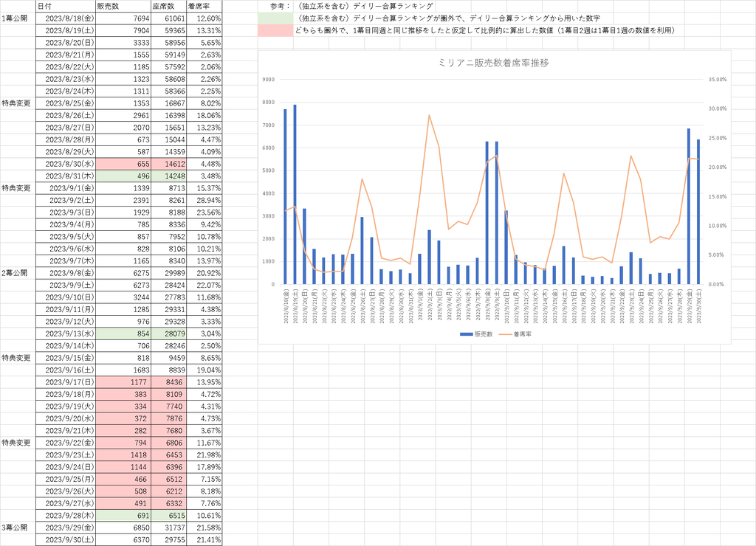Image resolution: width=756 pixels, height=546 pixels.
Task: Click green legend color cell in notes
Action: coord(275,18)
